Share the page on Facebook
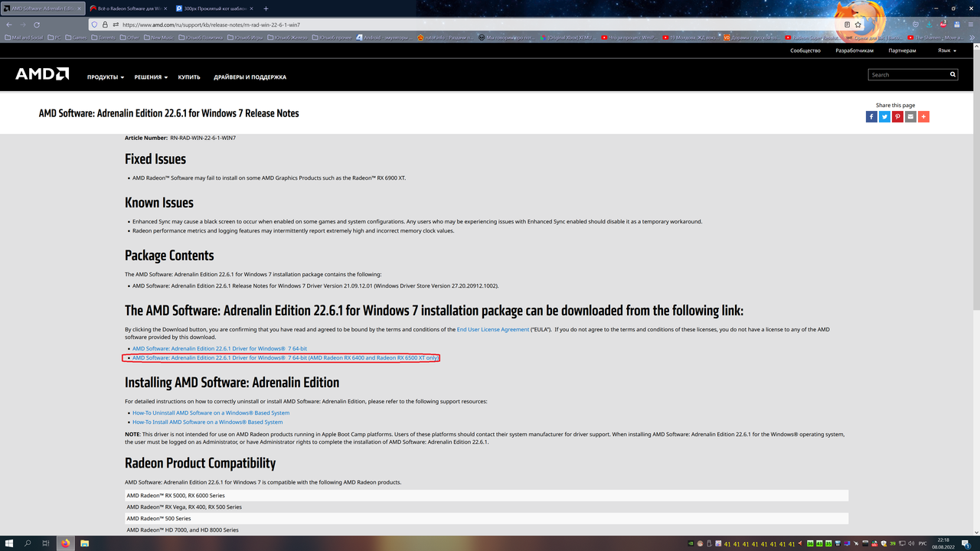 click(x=871, y=116)
